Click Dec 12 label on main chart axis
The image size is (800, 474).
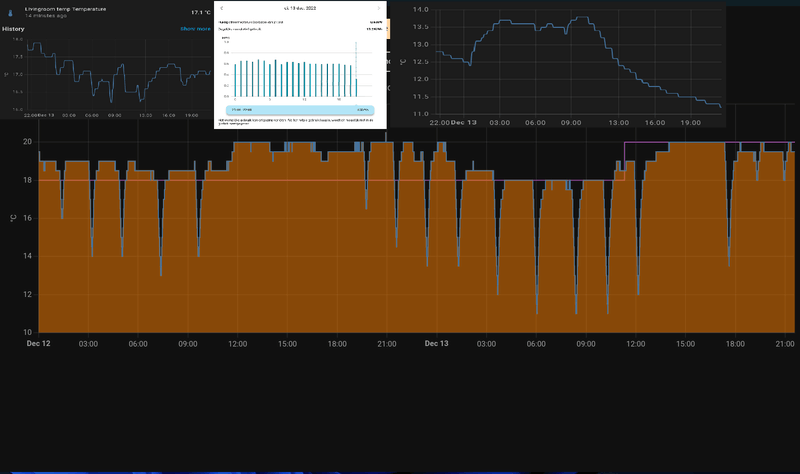coord(38,343)
